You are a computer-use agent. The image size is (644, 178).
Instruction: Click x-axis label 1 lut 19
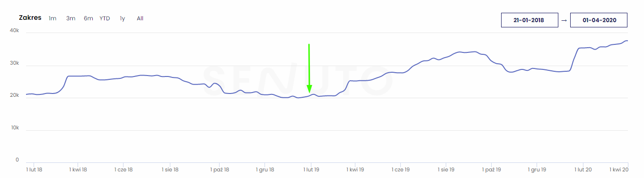point(311,169)
